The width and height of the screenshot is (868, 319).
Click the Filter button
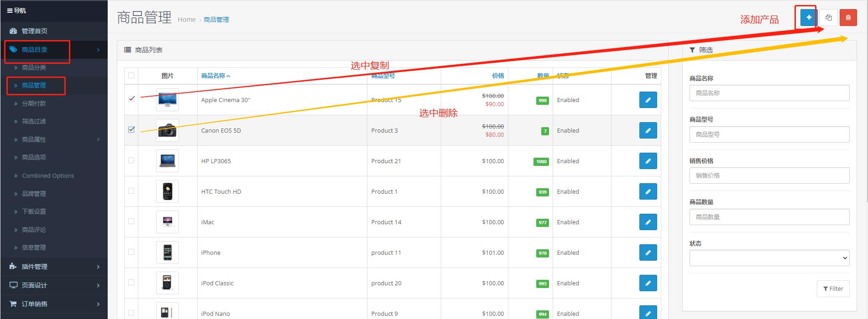833,288
